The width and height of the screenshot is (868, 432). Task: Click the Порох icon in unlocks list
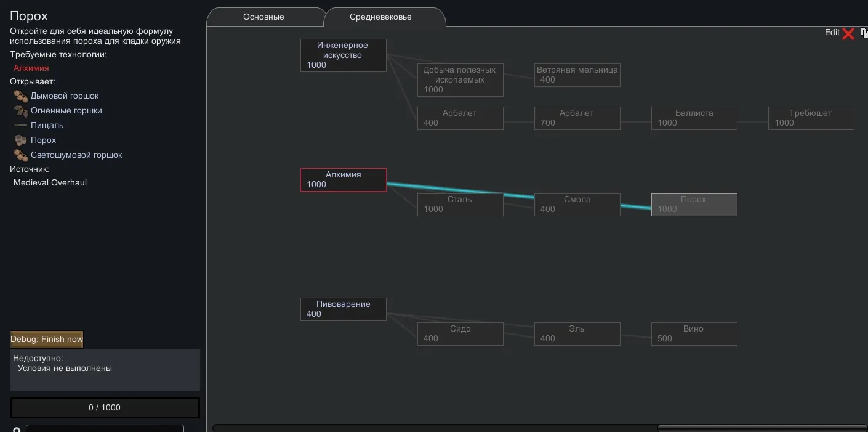(21, 141)
